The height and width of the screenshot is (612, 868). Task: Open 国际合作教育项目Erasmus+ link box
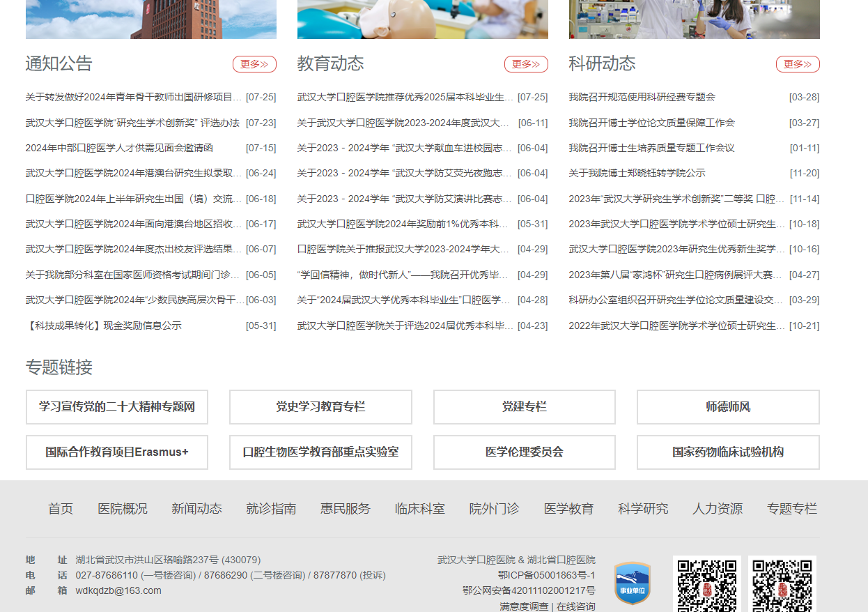(117, 452)
